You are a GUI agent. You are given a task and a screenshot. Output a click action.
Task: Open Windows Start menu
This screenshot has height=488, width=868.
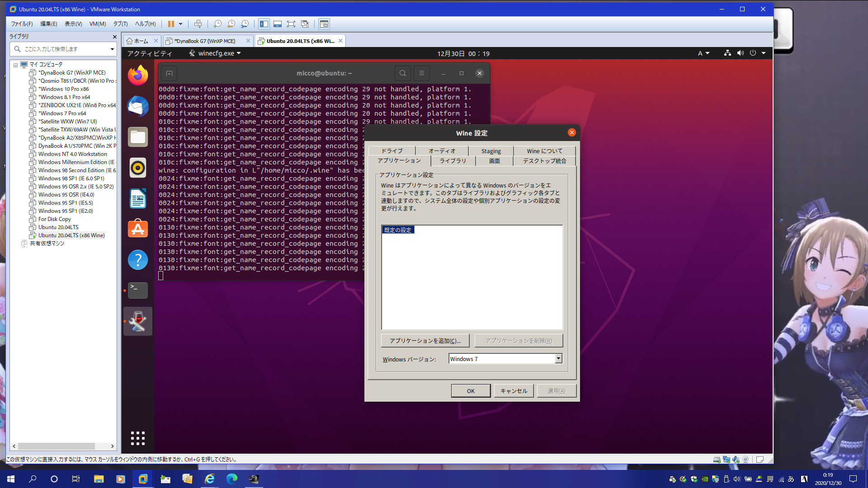coord(11,479)
